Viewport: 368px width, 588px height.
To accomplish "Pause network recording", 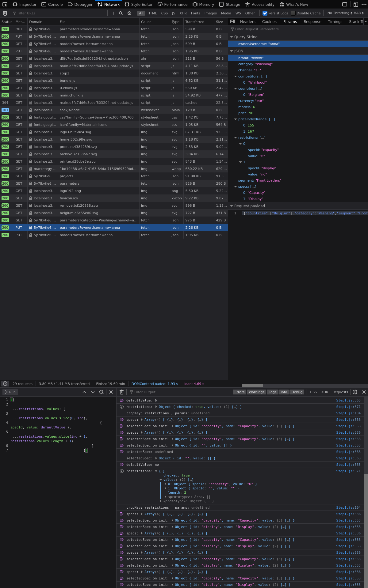I will (112, 13).
